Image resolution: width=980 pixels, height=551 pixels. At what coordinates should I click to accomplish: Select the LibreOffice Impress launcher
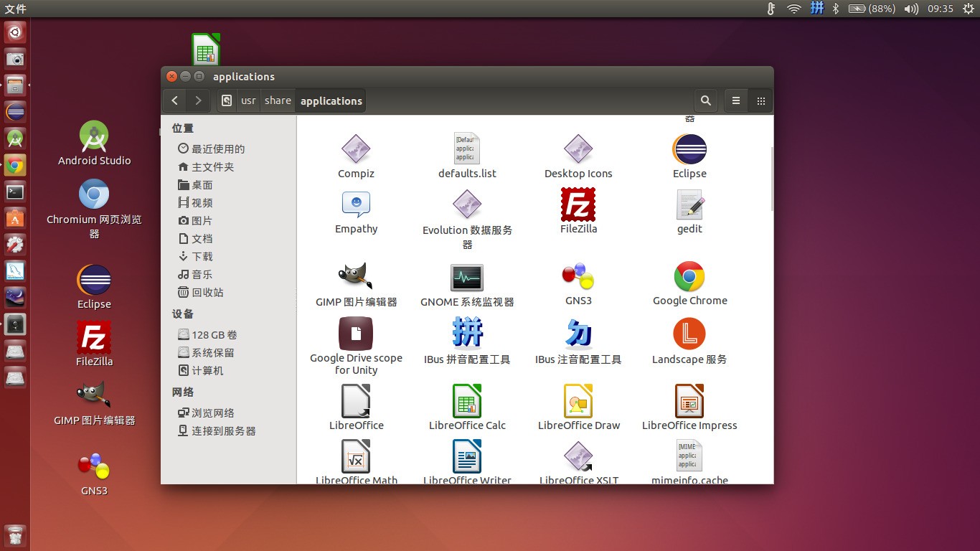(x=689, y=408)
